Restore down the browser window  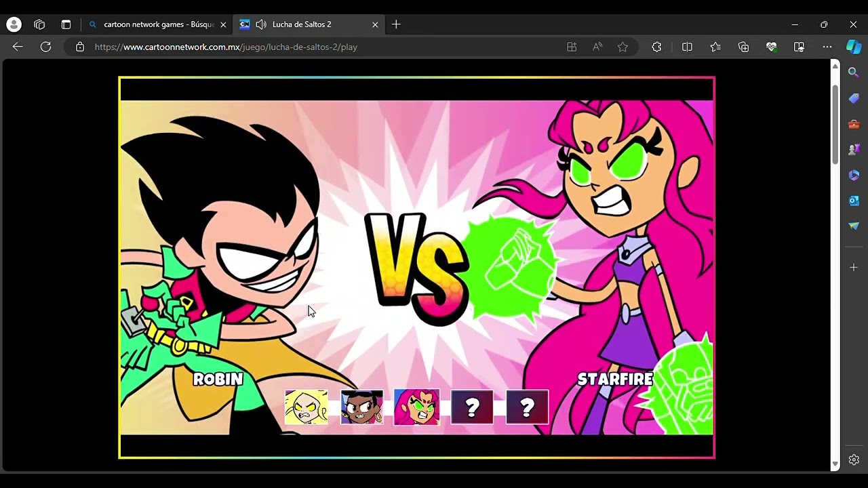point(824,24)
